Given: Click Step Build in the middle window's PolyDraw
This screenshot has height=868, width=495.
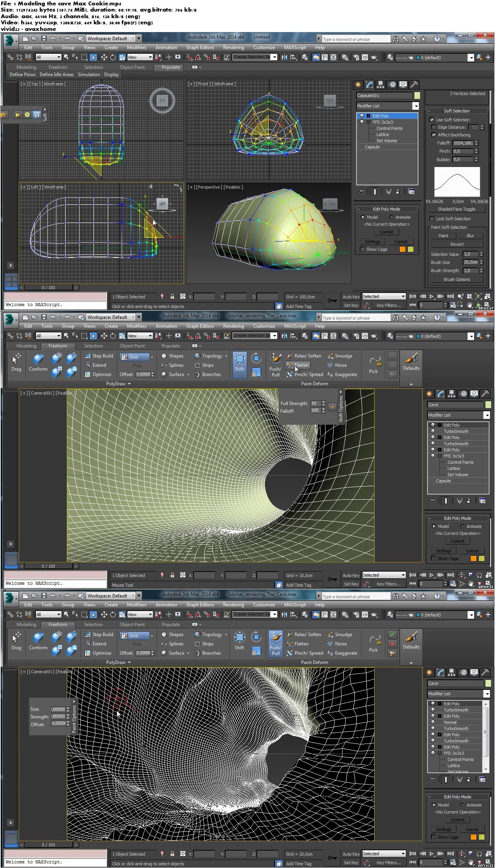Looking at the screenshot, I should pos(99,356).
